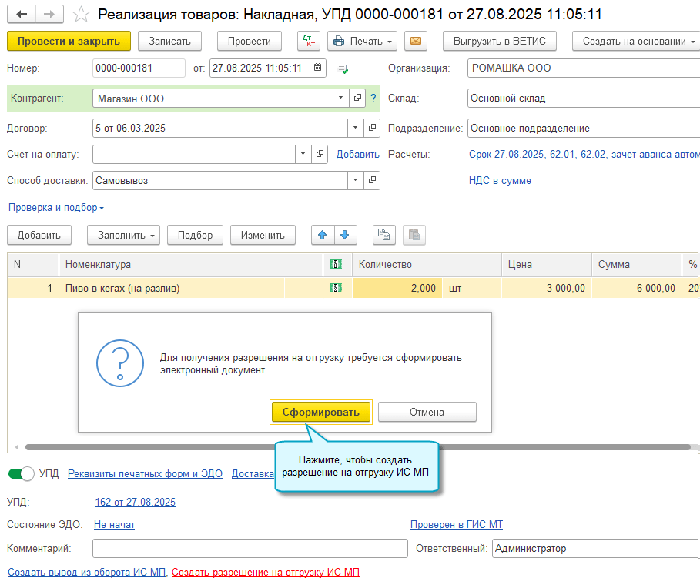The height and width of the screenshot is (588, 700).
Task: Click the Подбор button
Action: 195,235
